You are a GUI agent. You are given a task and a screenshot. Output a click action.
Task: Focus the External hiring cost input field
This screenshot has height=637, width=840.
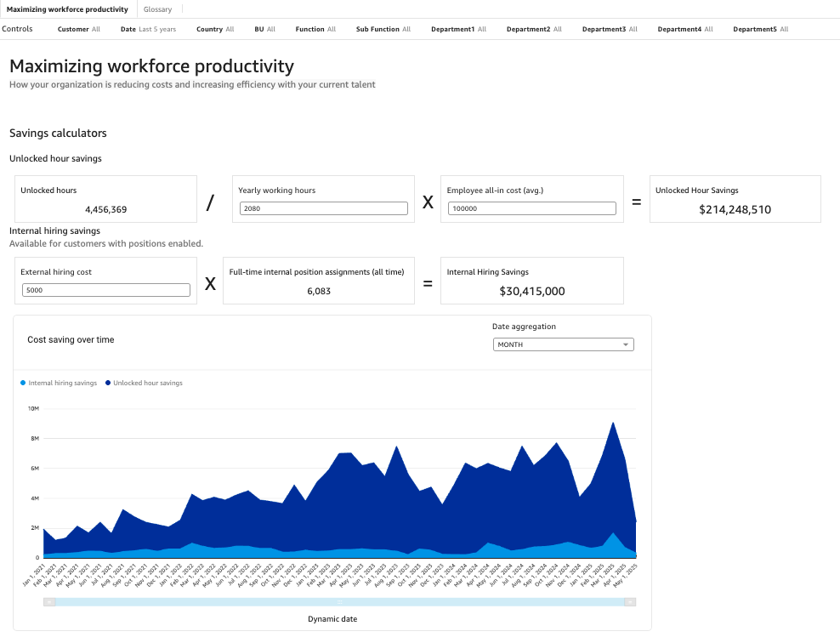[105, 290]
